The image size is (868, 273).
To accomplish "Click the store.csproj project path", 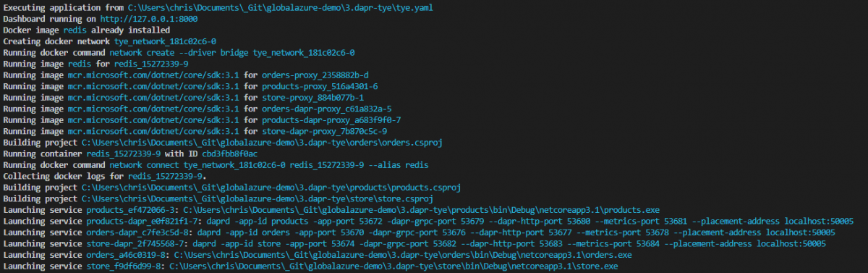I will [x=257, y=198].
